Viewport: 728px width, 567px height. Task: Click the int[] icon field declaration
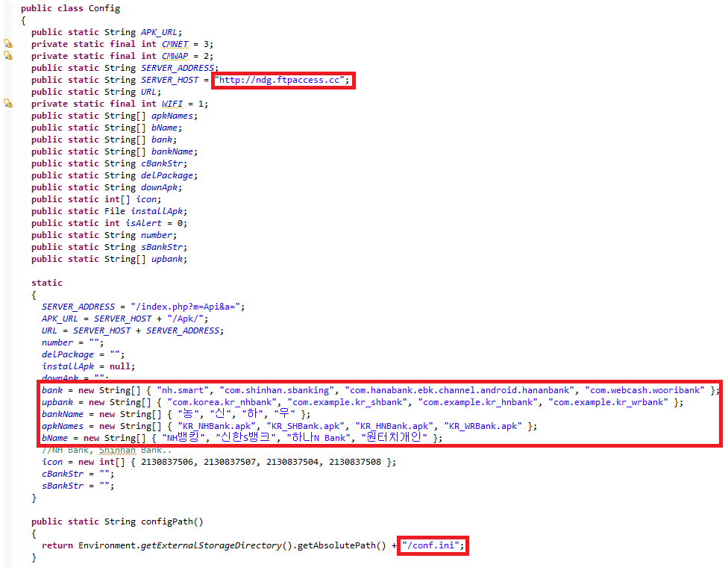[x=96, y=199]
